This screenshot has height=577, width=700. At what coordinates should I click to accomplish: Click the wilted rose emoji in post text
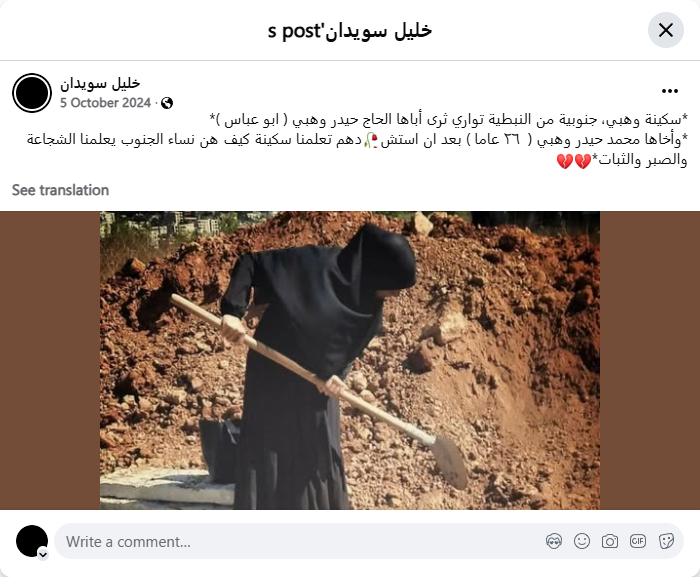pos(371,141)
